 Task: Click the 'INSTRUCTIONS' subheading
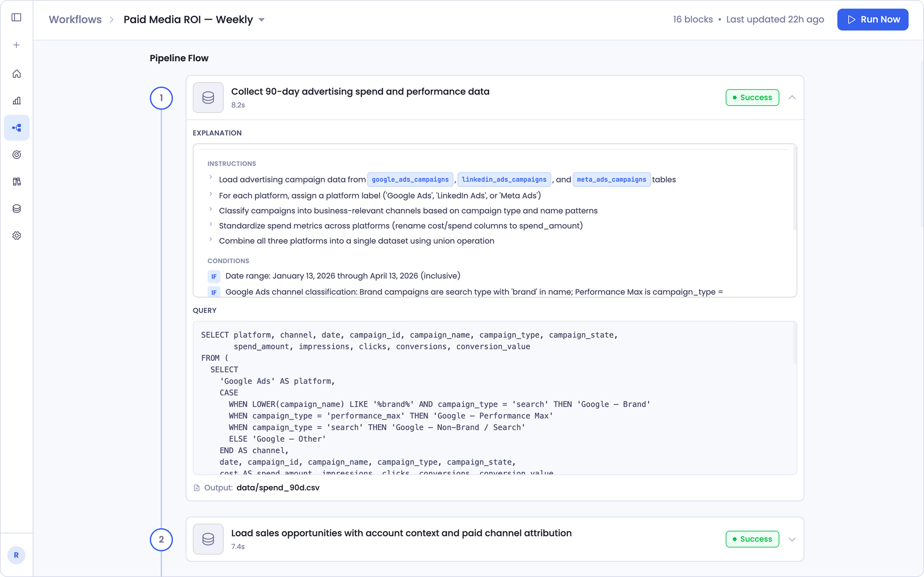click(x=232, y=164)
